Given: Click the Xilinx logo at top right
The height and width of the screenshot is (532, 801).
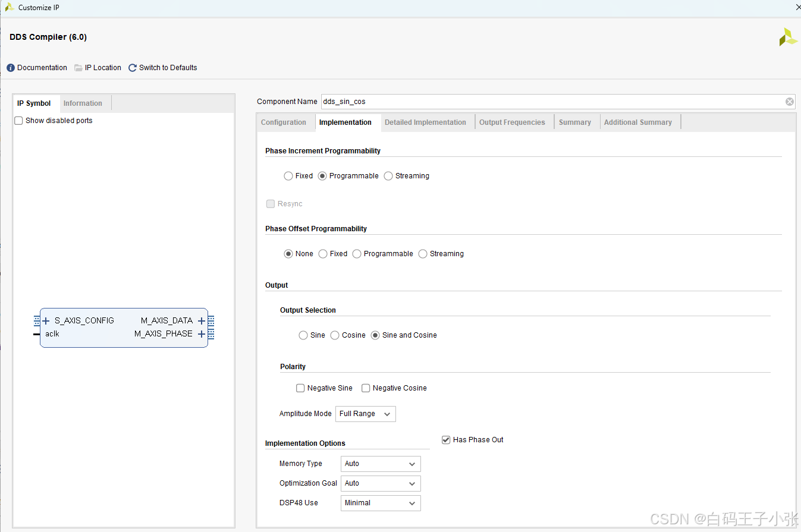Looking at the screenshot, I should click(788, 37).
